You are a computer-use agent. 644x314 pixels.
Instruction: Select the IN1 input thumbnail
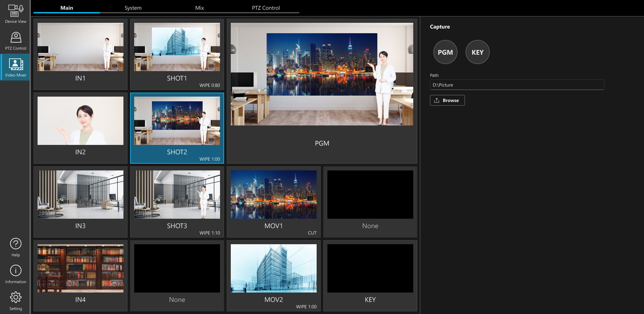80,47
